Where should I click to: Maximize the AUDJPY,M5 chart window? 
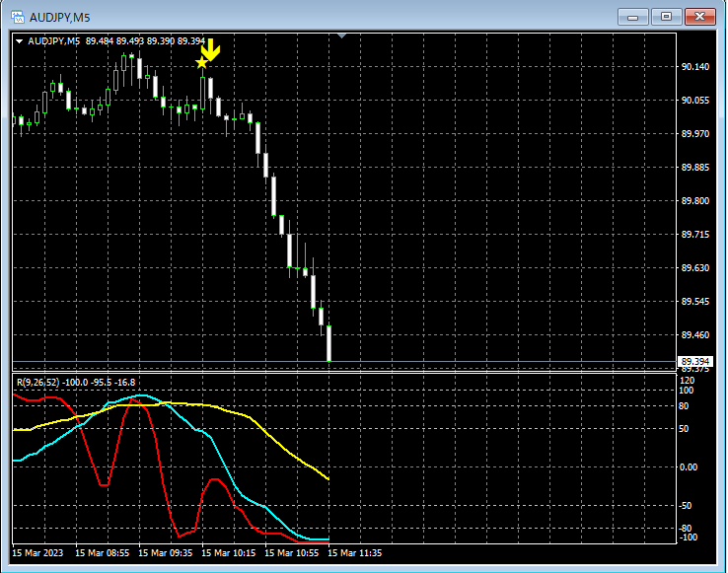tap(666, 17)
